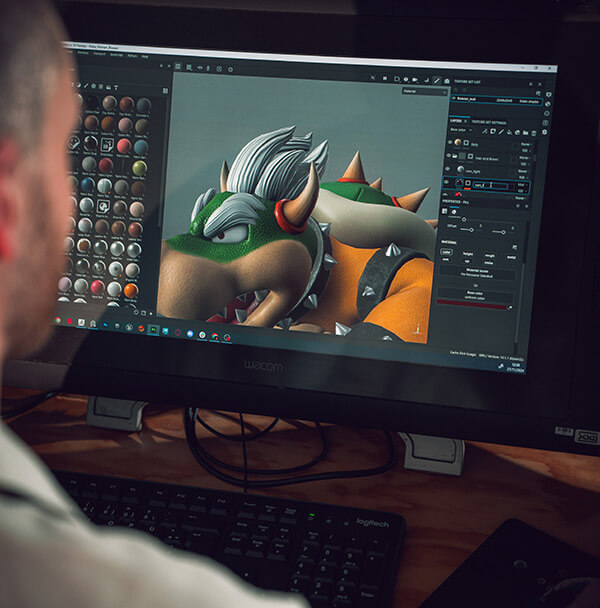
Task: Open blend mode dropdown of Belly layer
Action: pyautogui.click(x=526, y=144)
